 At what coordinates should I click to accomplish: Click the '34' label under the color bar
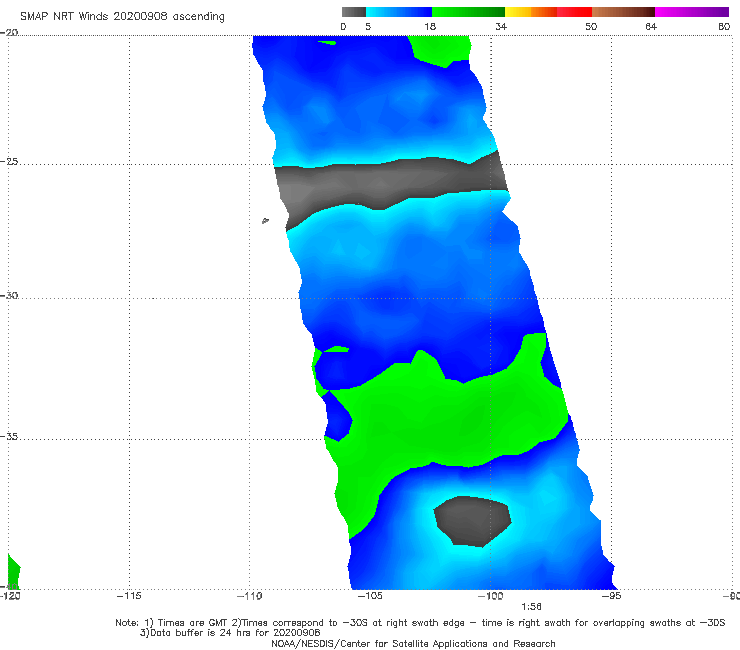pos(501,26)
